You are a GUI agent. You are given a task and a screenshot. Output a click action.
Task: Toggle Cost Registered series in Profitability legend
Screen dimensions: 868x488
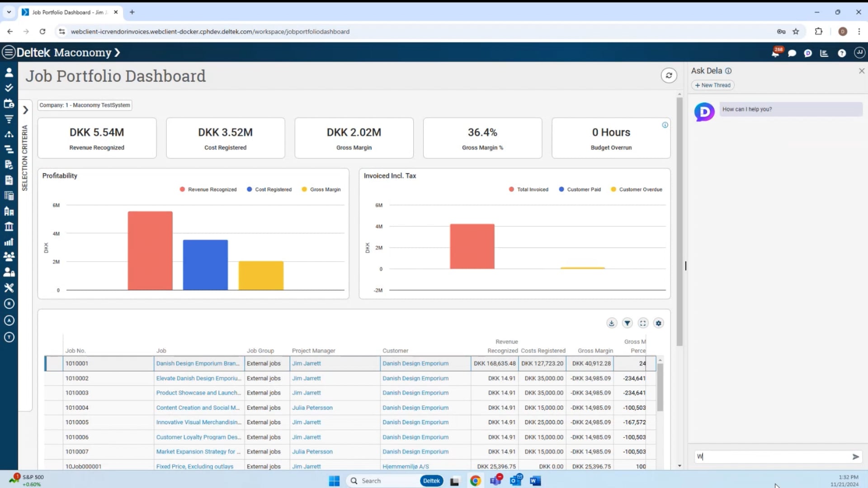(x=269, y=189)
